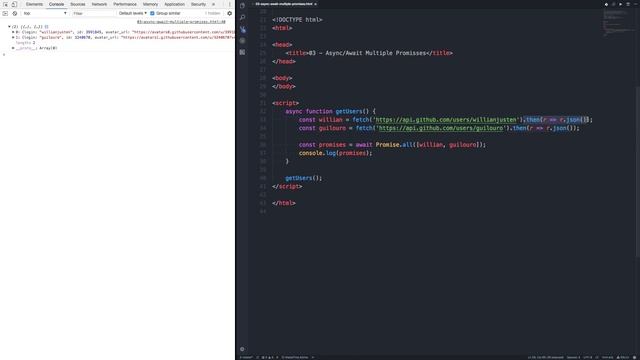The height and width of the screenshot is (360, 640).
Task: Click the 'async function getUsers()' line
Action: (x=331, y=111)
